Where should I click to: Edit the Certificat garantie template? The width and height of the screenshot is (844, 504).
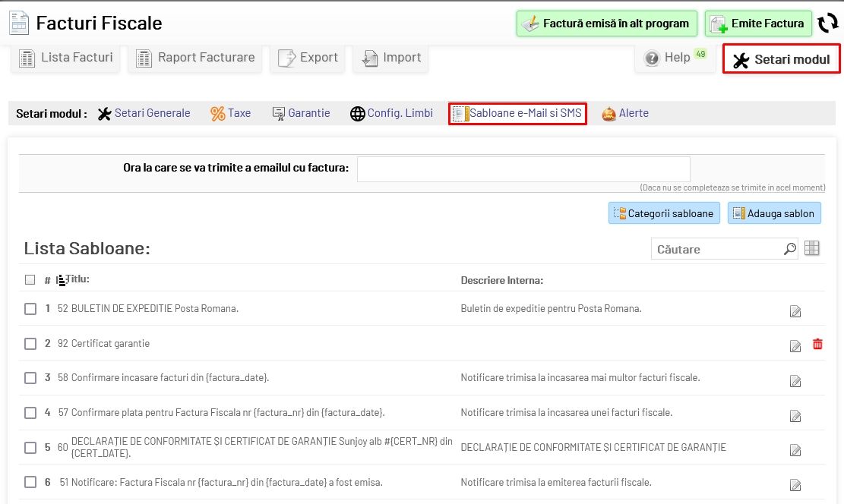[795, 346]
